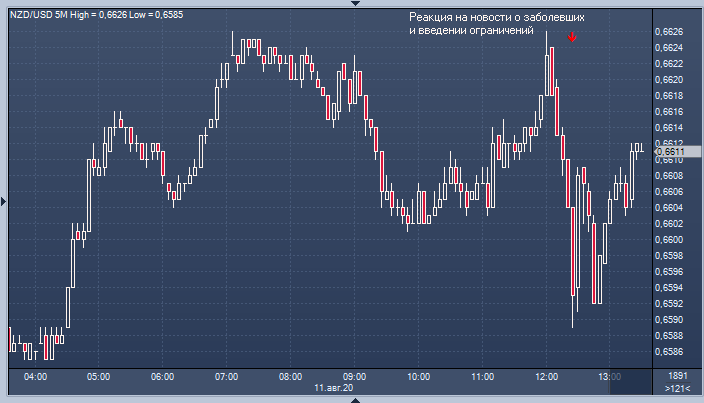704x403 pixels.
Task: Click the left side panel arrow
Action: pyautogui.click(x=4, y=202)
